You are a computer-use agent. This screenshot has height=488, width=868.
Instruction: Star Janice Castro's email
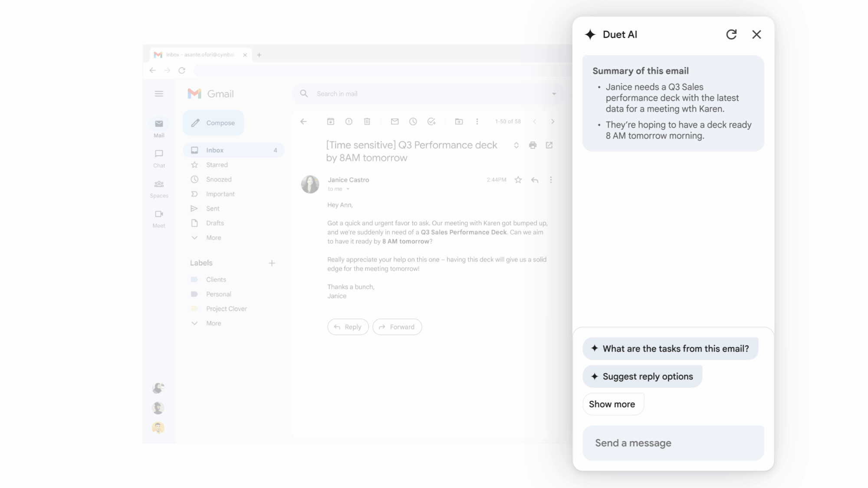click(x=518, y=180)
